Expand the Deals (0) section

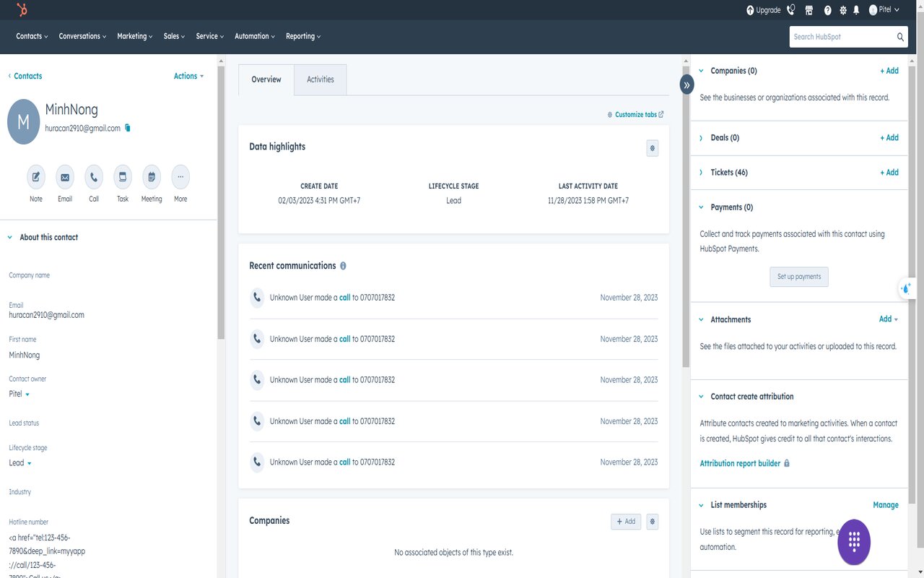[x=701, y=137]
